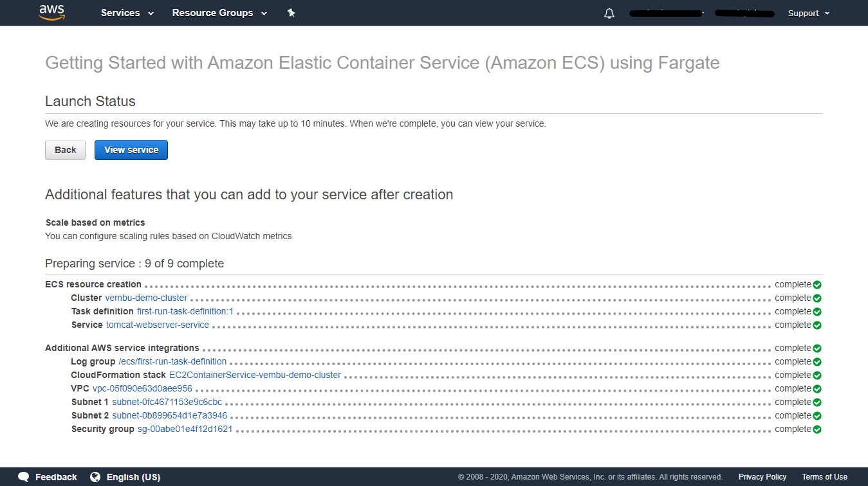
Task: Click green check on Subnet 1 row
Action: point(817,402)
